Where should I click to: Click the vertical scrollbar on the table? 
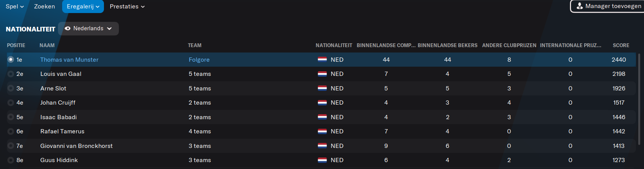click(639, 99)
